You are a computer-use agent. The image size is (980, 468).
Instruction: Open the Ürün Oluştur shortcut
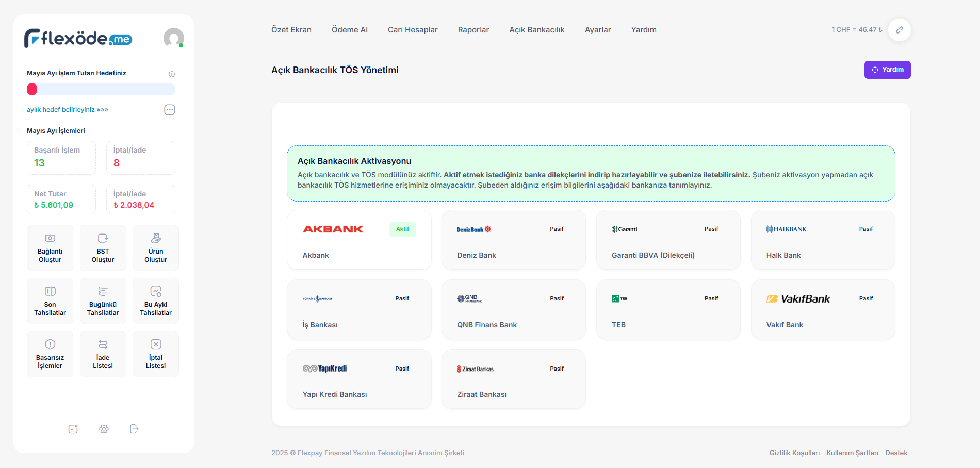point(156,248)
